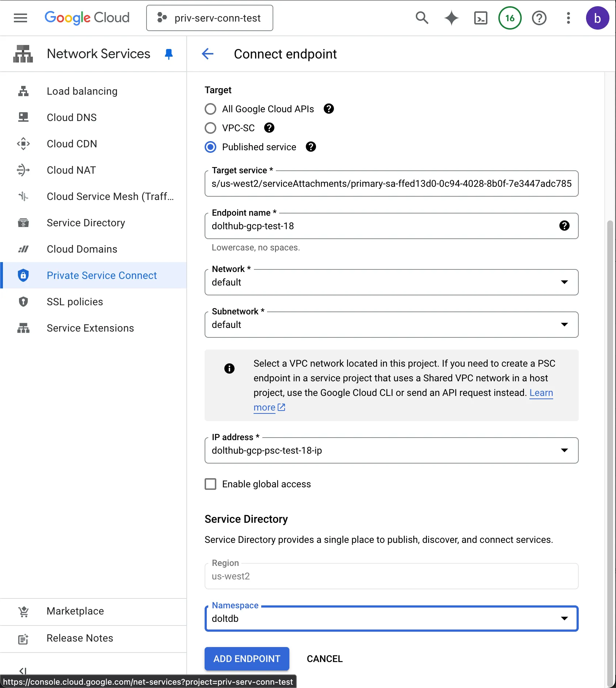Select Load balancing in the sidebar

[x=81, y=91]
